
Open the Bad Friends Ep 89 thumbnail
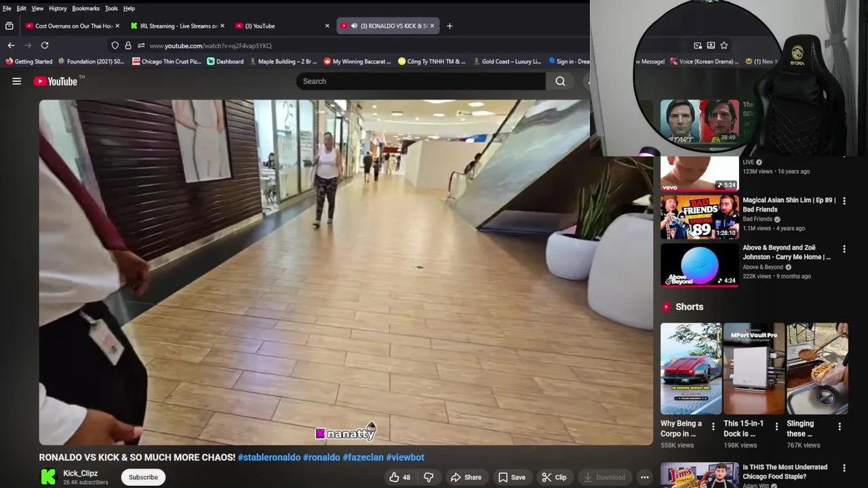click(x=699, y=217)
